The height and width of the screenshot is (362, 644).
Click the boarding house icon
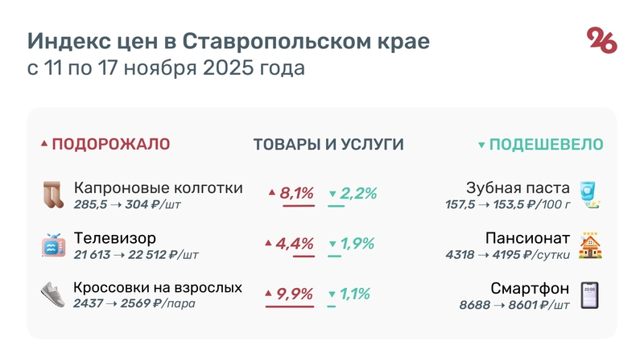591,245
